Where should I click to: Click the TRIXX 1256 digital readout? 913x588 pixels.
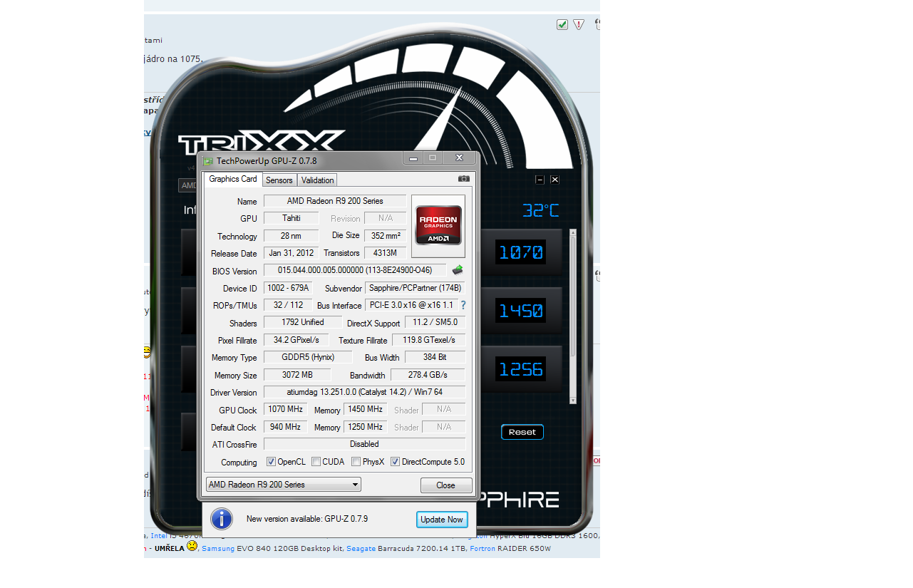[521, 369]
